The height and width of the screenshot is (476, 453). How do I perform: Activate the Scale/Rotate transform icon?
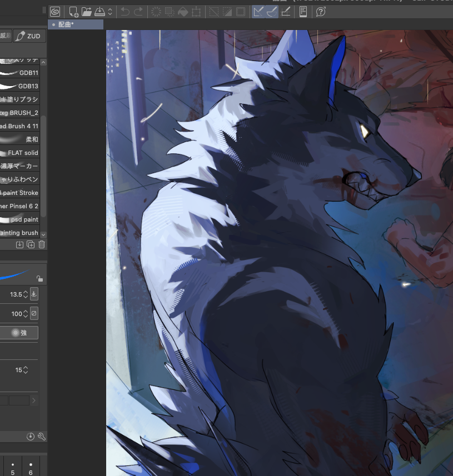point(196,12)
